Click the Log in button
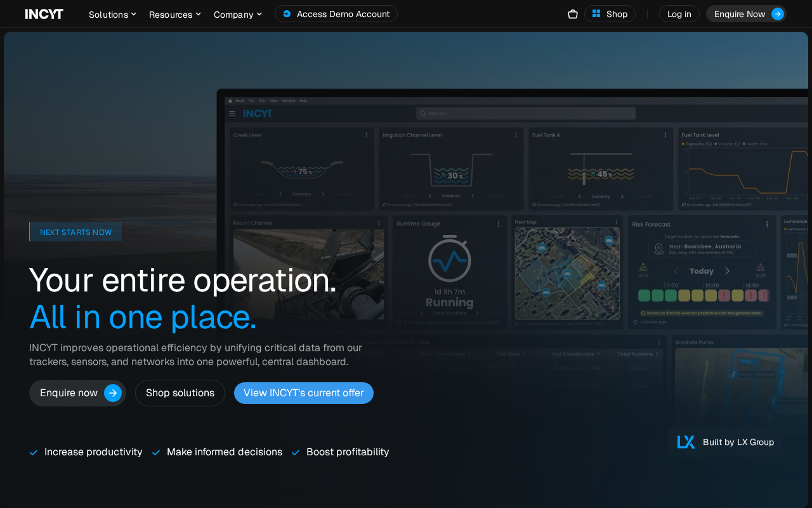The height and width of the screenshot is (508, 812). [679, 14]
